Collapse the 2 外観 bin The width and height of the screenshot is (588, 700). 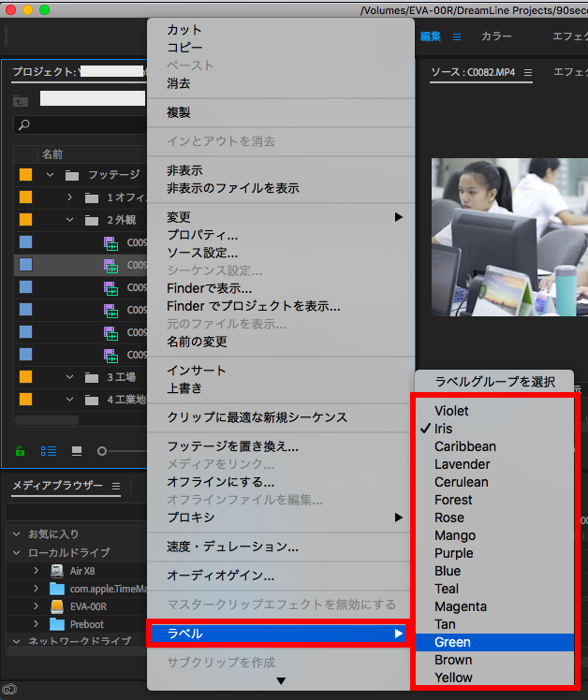69,220
